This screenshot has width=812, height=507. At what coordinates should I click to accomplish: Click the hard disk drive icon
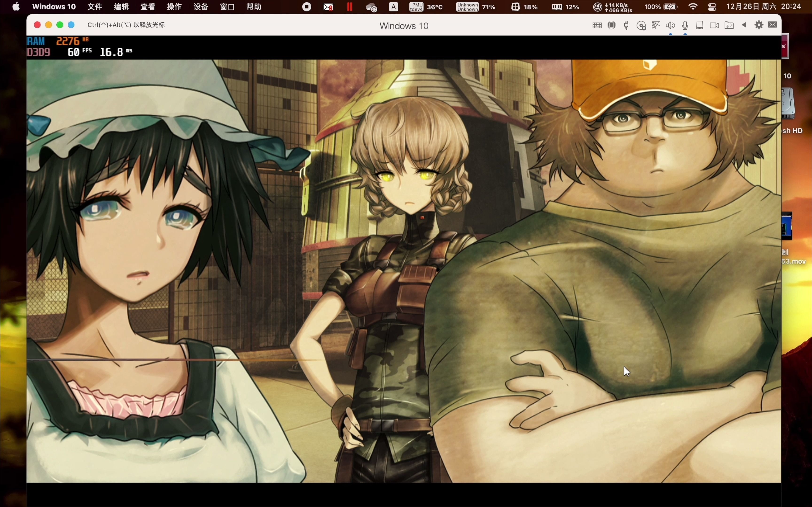(x=700, y=25)
